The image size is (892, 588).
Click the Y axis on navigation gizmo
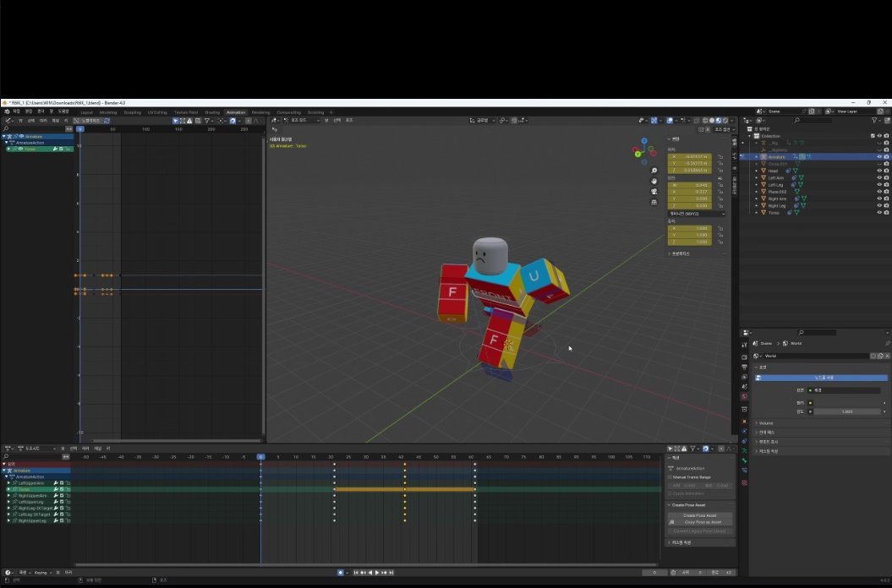pos(638,154)
